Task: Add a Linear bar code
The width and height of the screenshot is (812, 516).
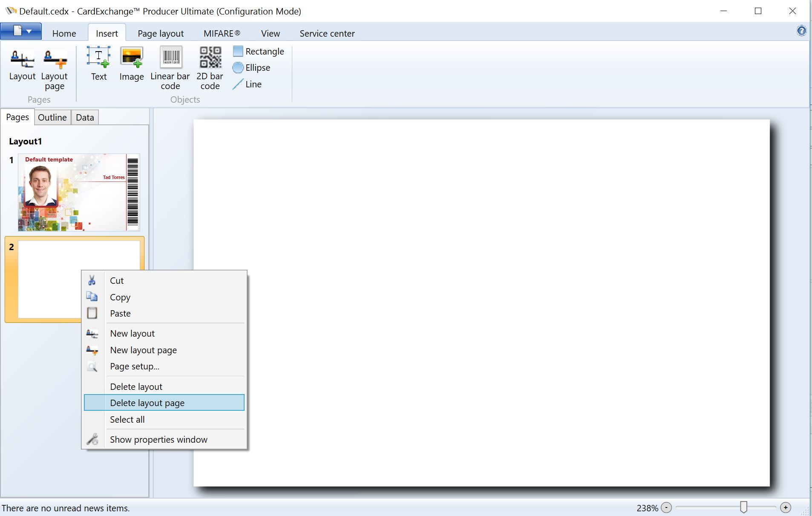Action: [x=170, y=68]
